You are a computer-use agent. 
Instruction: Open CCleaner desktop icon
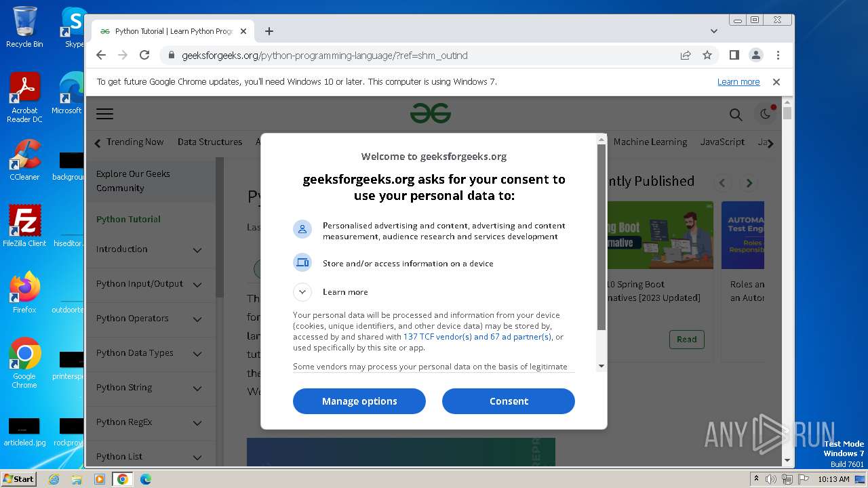tap(24, 160)
